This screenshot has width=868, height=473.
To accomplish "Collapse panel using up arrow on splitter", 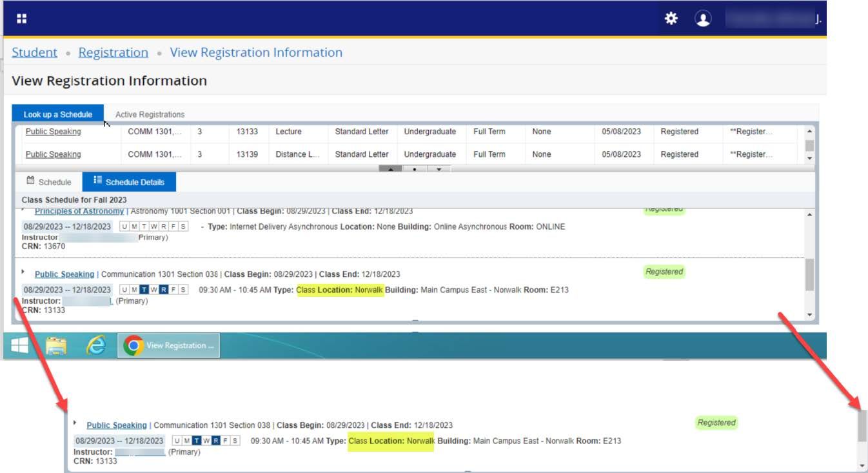I will (x=390, y=169).
